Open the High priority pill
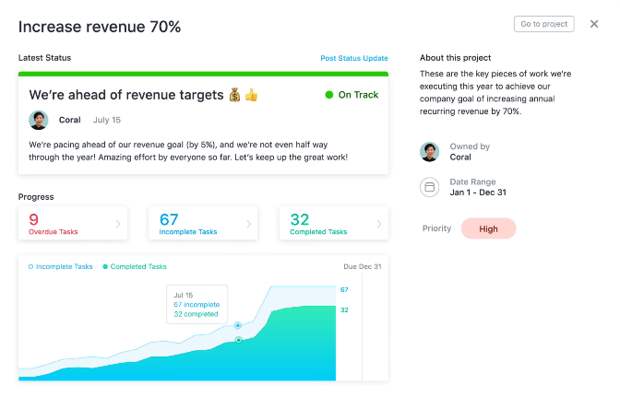This screenshot has height=397, width=620. click(x=488, y=229)
